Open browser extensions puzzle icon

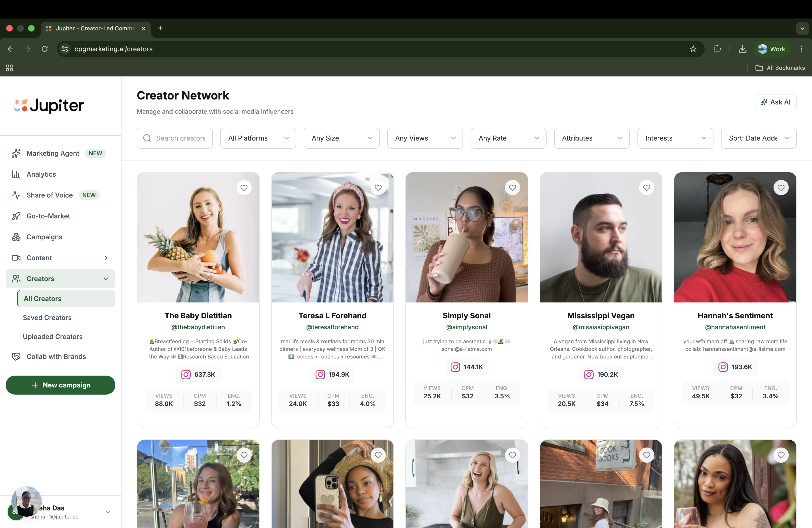pyautogui.click(x=717, y=49)
